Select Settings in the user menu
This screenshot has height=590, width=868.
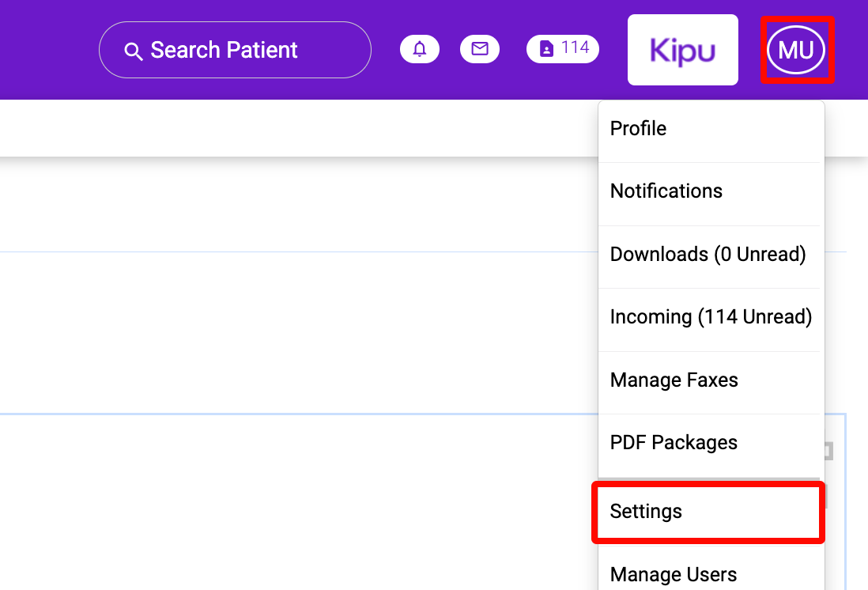point(646,512)
